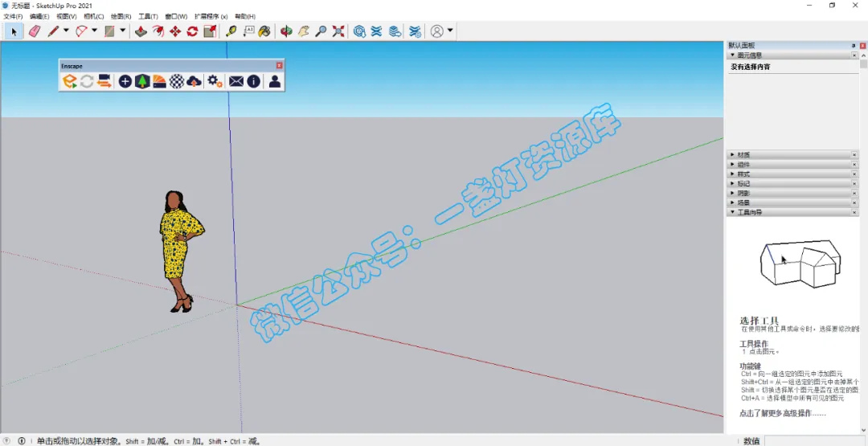Open the Extension Manager
The width and height of the screenshot is (868, 446).
pos(416,31)
